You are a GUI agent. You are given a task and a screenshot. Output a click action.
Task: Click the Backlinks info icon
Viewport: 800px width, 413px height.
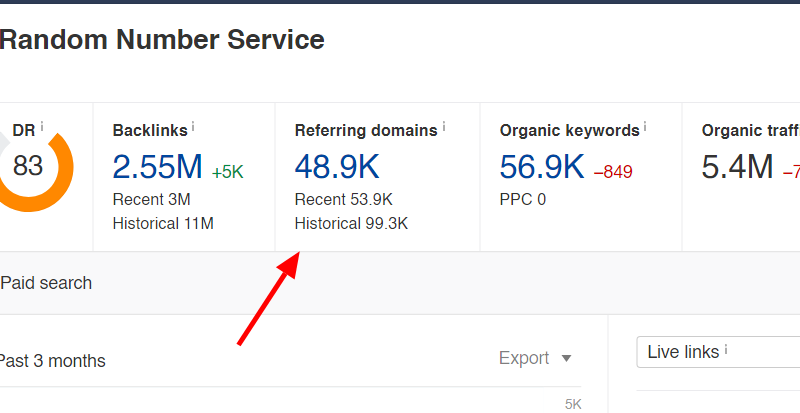(x=193, y=127)
